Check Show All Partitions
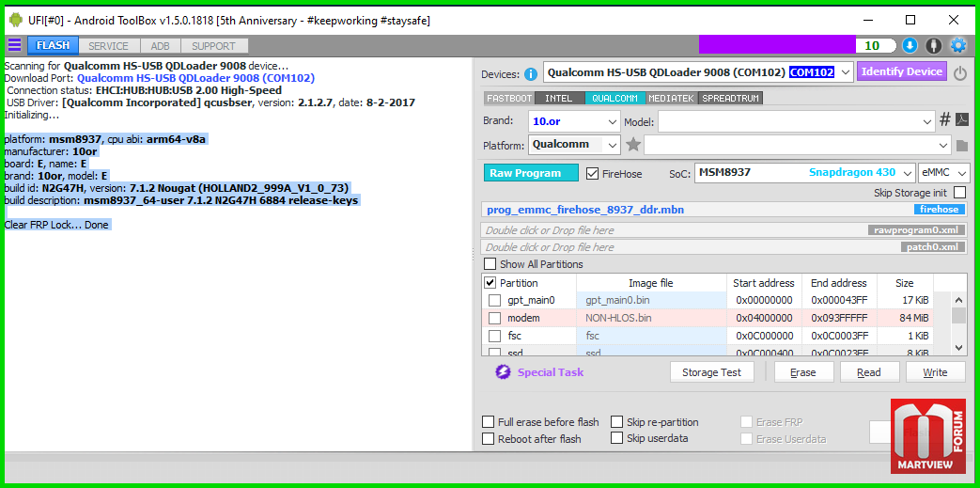 coord(490,264)
